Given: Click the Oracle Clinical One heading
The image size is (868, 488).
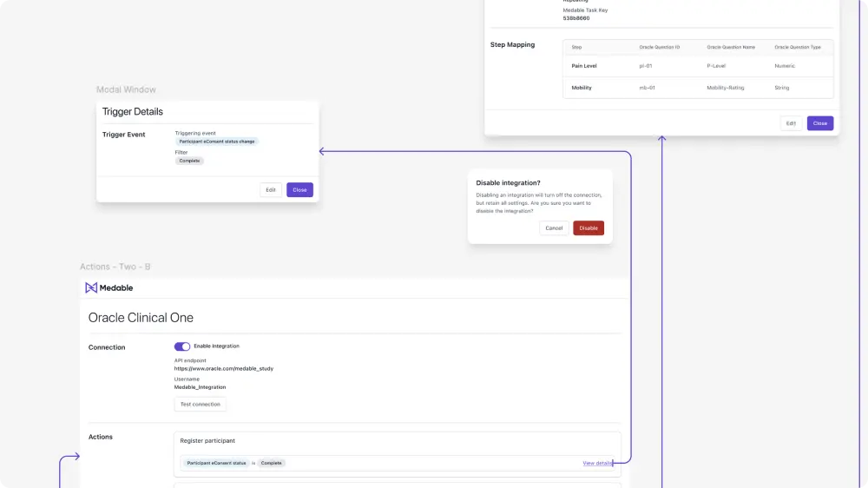Looking at the screenshot, I should (141, 318).
